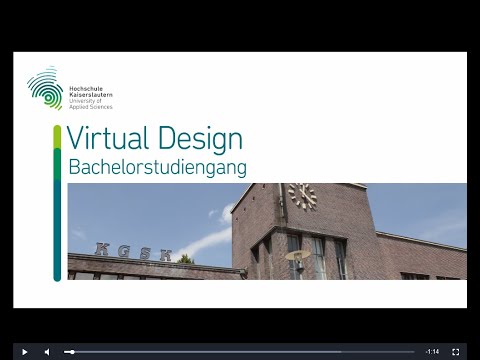The image size is (480, 360).
Task: Seek within the video timeline track
Action: [x=239, y=352]
